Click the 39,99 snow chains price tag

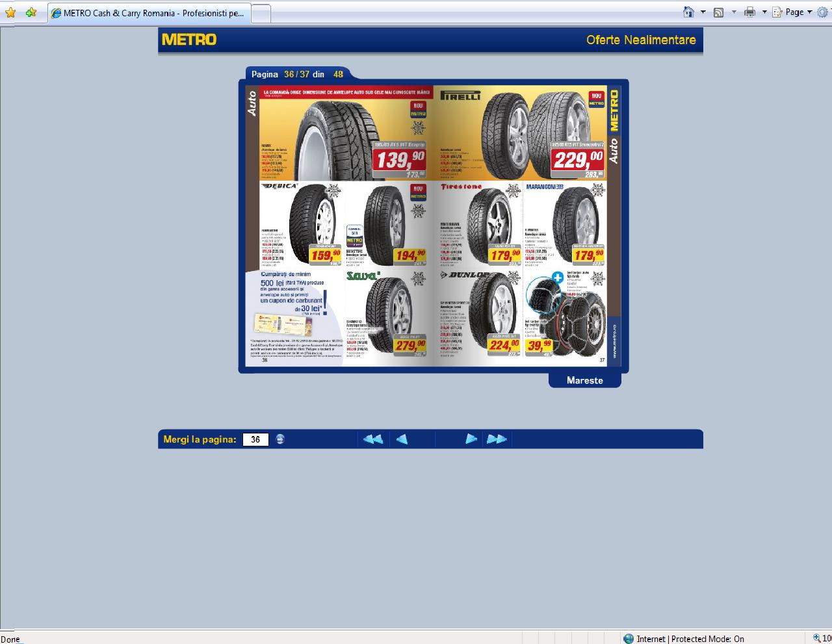pyautogui.click(x=539, y=346)
